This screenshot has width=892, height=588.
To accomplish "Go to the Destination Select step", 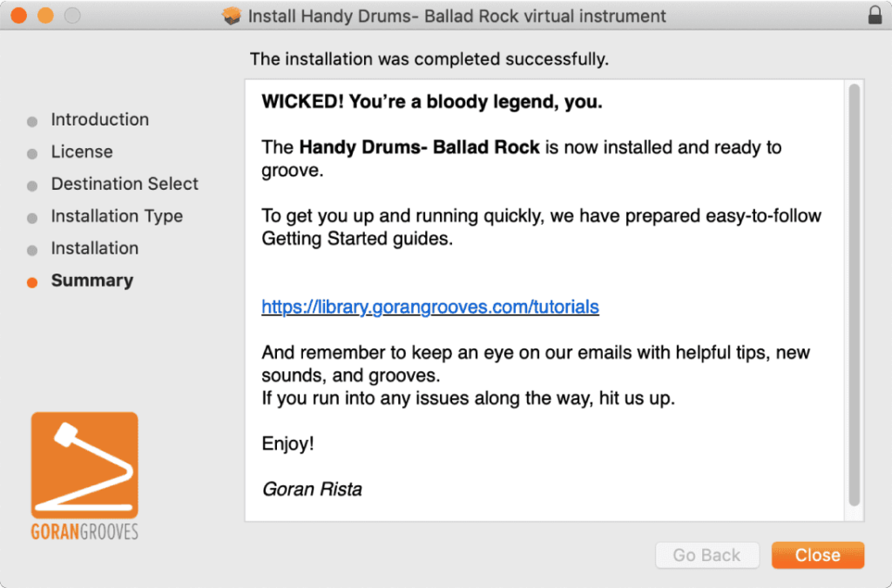I will pos(125,184).
